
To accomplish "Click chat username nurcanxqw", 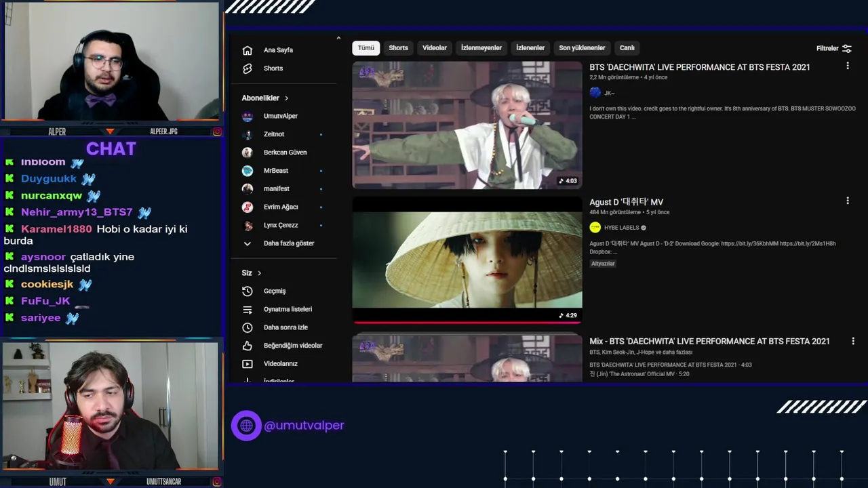I will tap(52, 196).
